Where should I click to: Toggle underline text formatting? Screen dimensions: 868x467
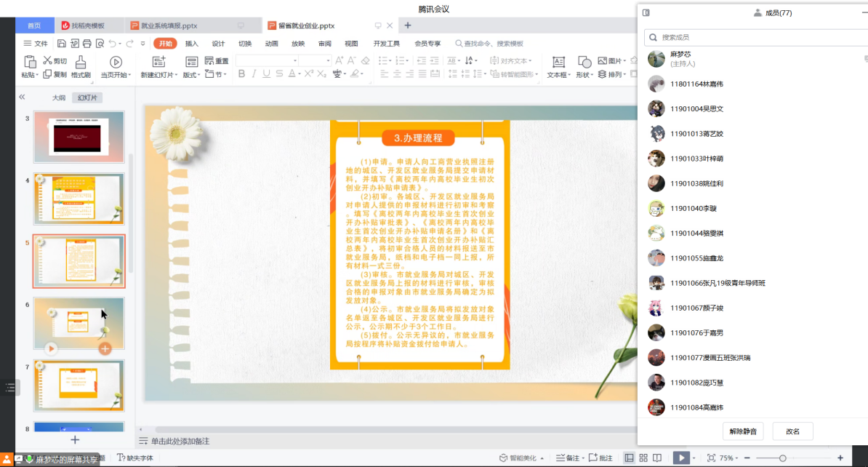tap(267, 74)
